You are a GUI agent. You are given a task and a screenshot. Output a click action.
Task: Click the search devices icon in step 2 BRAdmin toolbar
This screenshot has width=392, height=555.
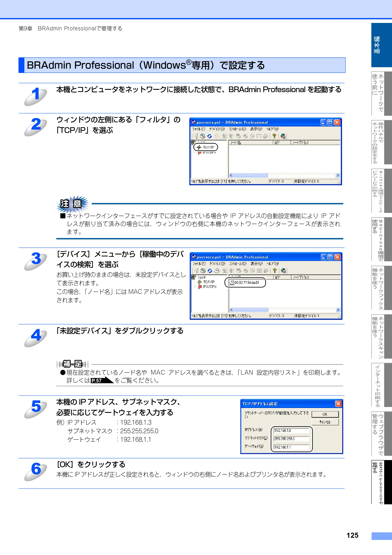point(202,136)
